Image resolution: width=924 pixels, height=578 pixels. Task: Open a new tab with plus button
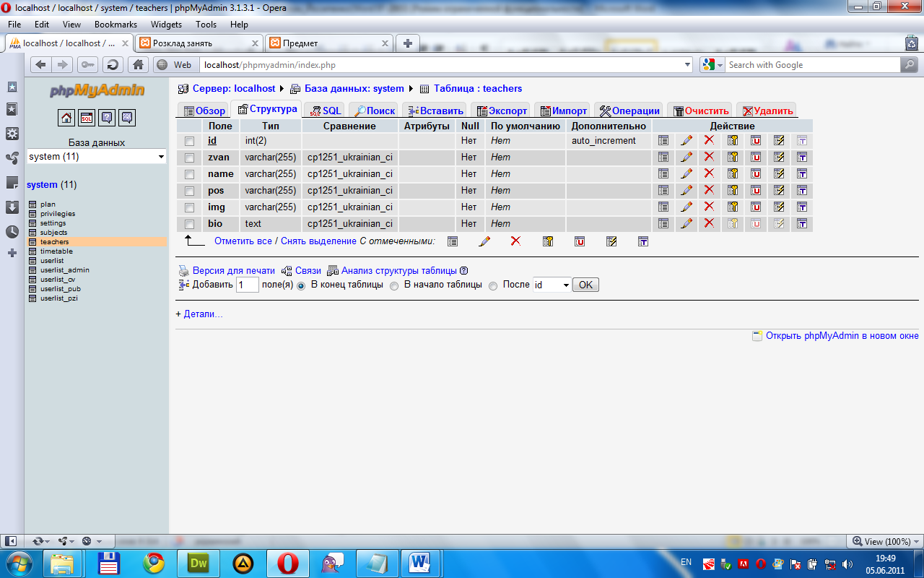[x=407, y=43]
